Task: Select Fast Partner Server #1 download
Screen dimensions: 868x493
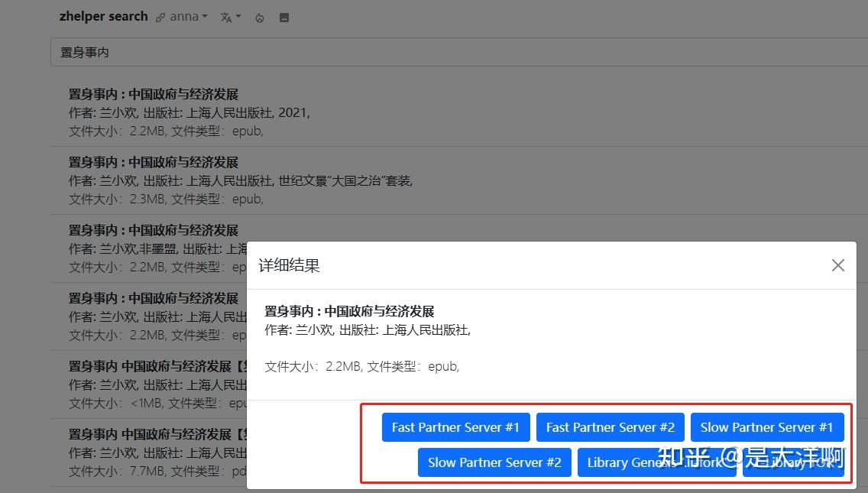Action: click(455, 427)
